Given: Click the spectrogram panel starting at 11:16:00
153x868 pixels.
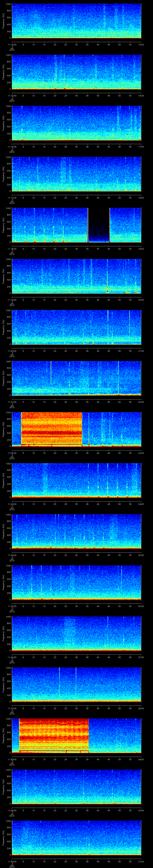Looking at the screenshot, I should coord(76,123).
